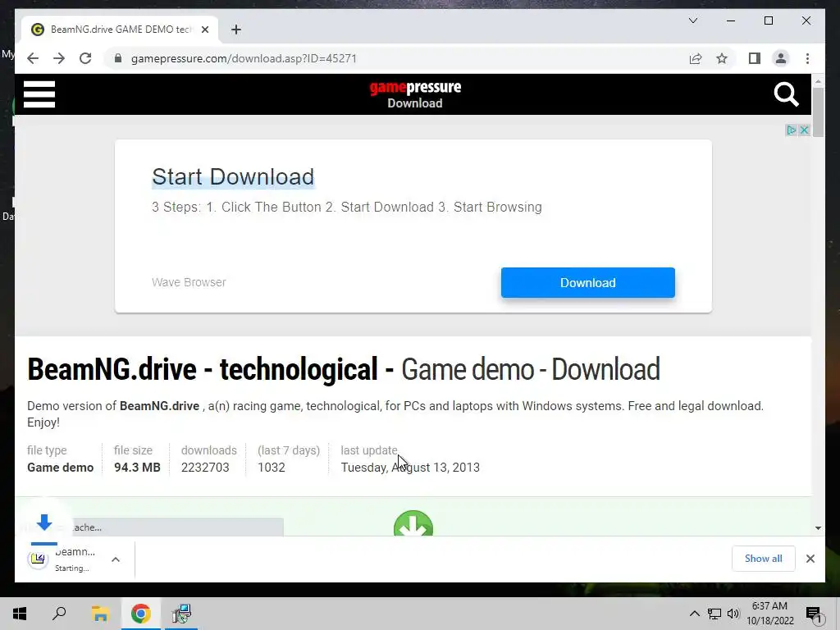840x630 pixels.
Task: Close the BeamNG.drive tab
Action: pyautogui.click(x=204, y=30)
